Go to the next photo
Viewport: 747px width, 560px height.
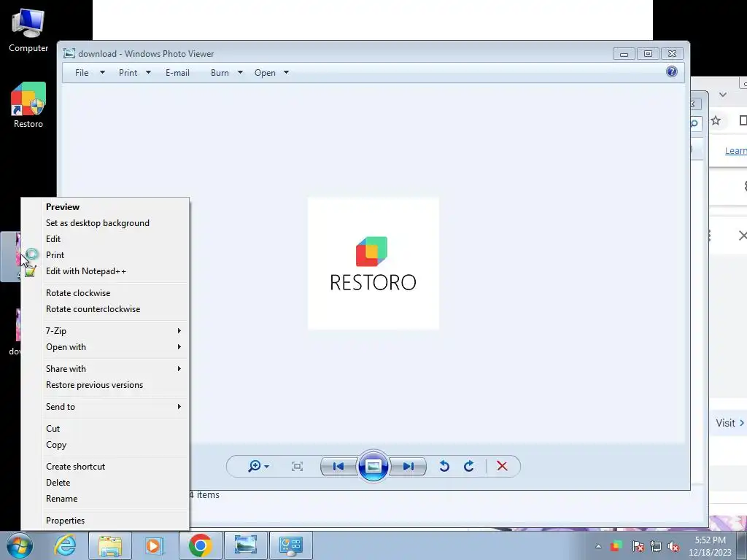(408, 466)
